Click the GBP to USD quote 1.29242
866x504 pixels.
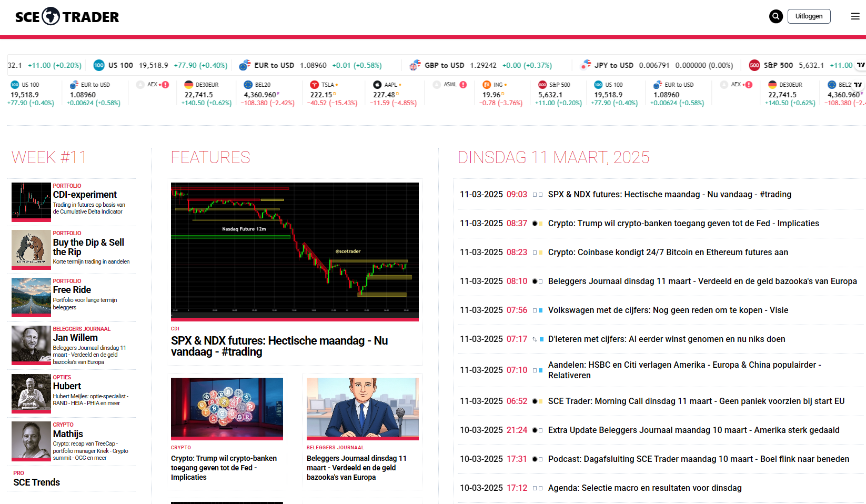click(483, 65)
